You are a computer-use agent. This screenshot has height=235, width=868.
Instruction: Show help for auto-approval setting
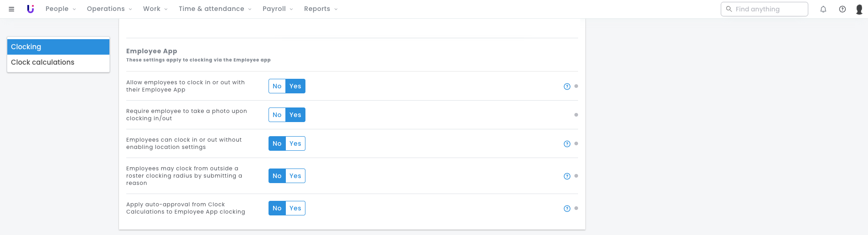pos(567,209)
